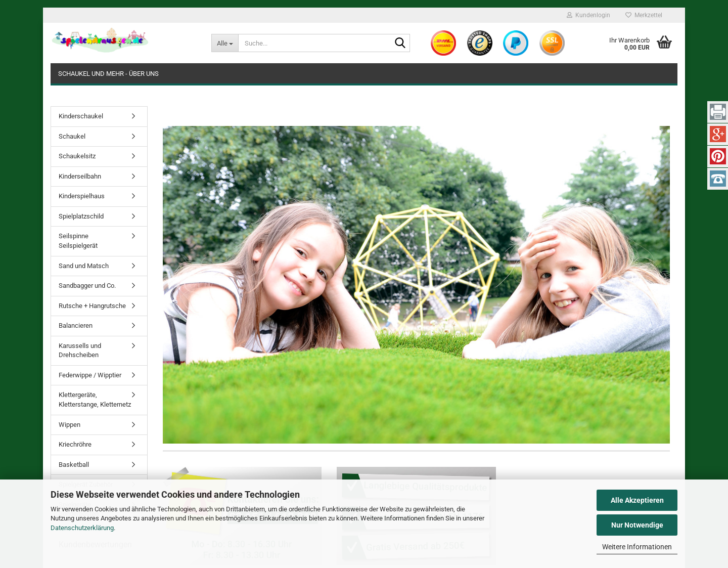Image resolution: width=728 pixels, height=568 pixels.
Task: Expand the Kinderspielhaus category chevron
Action: pos(133,196)
